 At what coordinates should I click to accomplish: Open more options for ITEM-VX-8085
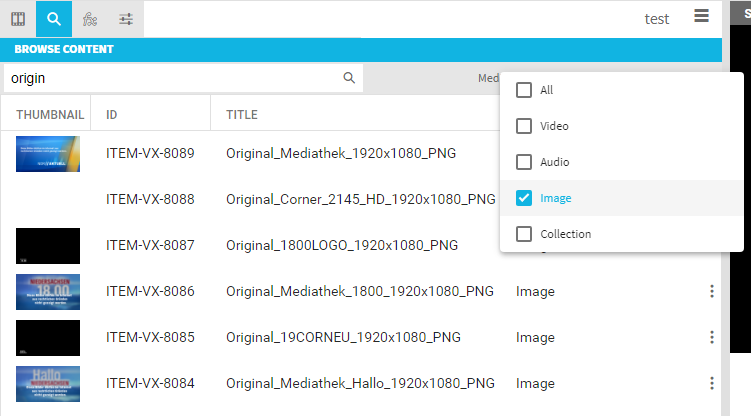coord(712,337)
